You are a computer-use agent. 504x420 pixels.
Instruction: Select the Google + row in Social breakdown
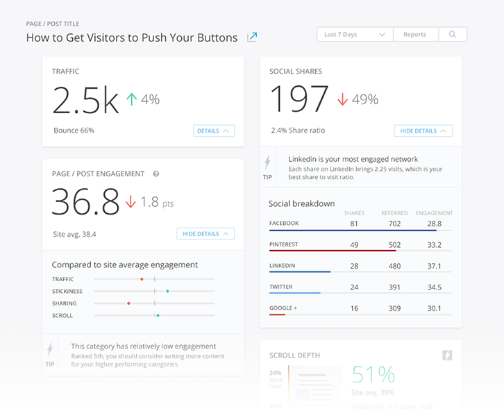click(360, 309)
